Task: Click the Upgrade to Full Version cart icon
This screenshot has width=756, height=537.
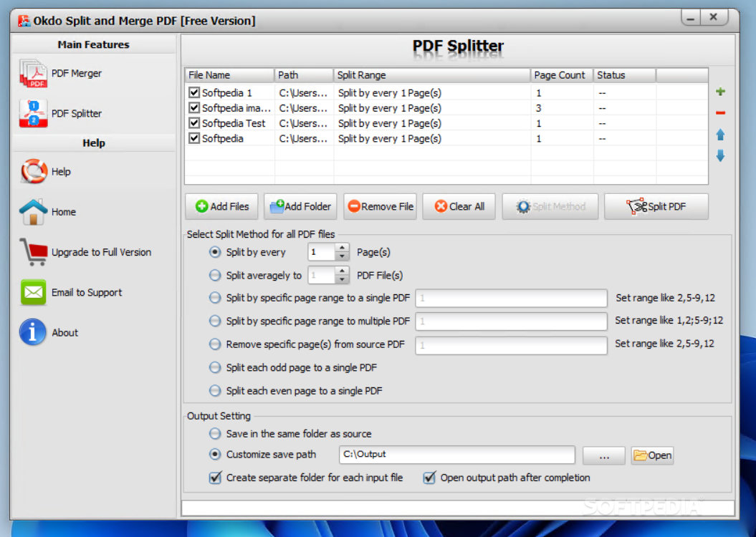Action: coord(33,252)
